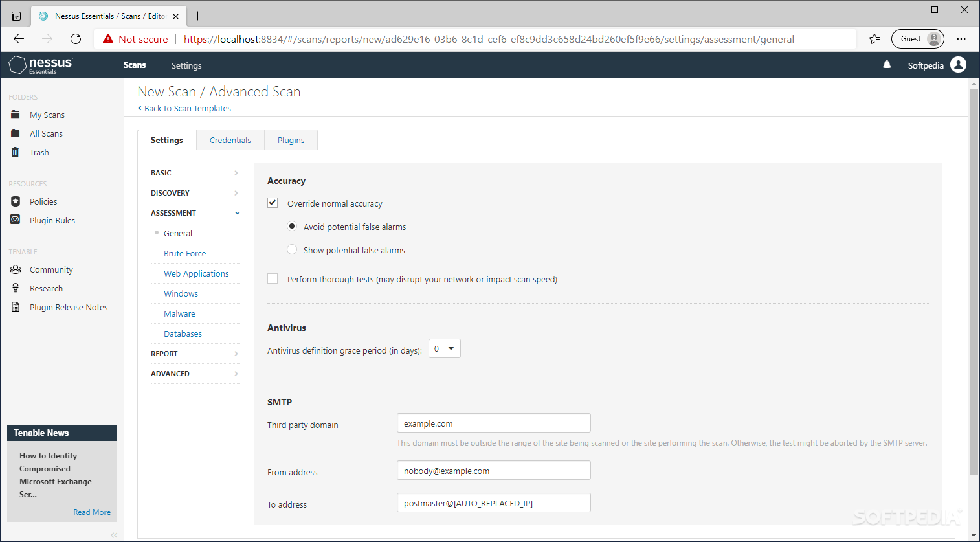Image resolution: width=980 pixels, height=542 pixels.
Task: Open the Plugin Rules resource
Action: pos(52,220)
